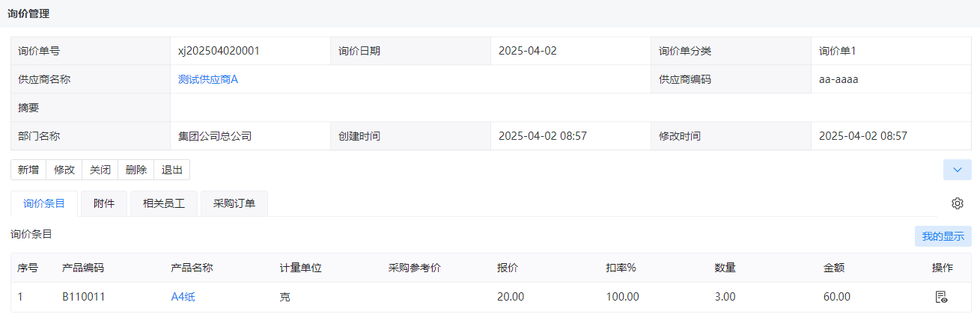
Task: Expand the blue chevron-down button
Action: click(957, 170)
